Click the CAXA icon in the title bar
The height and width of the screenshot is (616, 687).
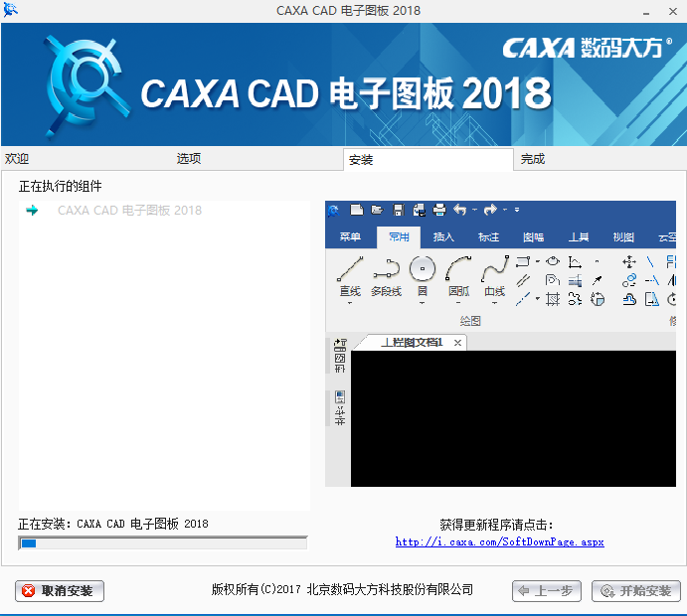(10, 10)
